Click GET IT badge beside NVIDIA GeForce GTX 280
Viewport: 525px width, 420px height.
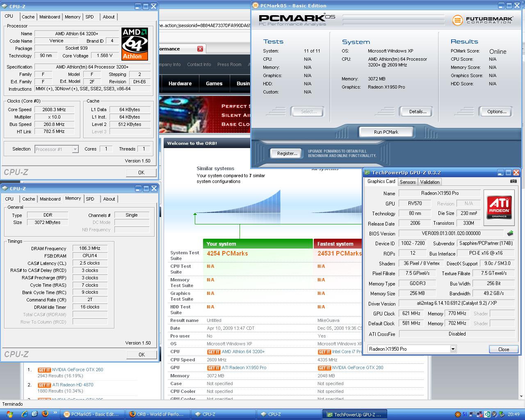pyautogui.click(x=324, y=368)
